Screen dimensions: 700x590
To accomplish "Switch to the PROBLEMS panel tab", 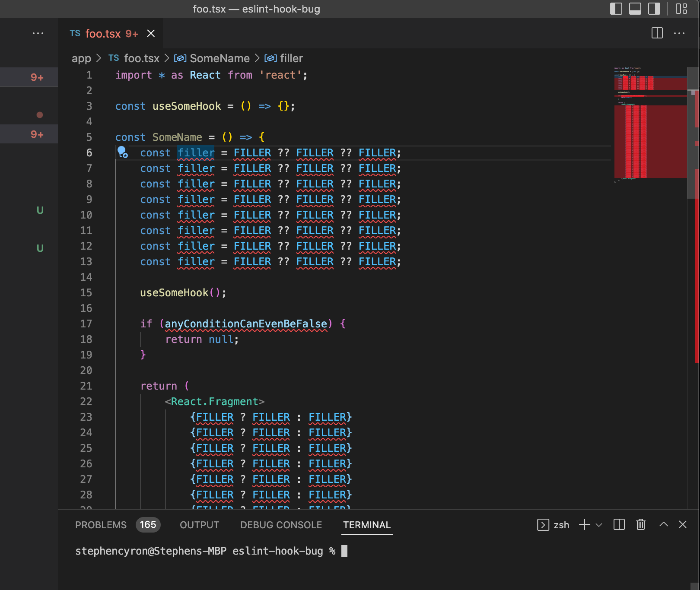I will pyautogui.click(x=101, y=525).
